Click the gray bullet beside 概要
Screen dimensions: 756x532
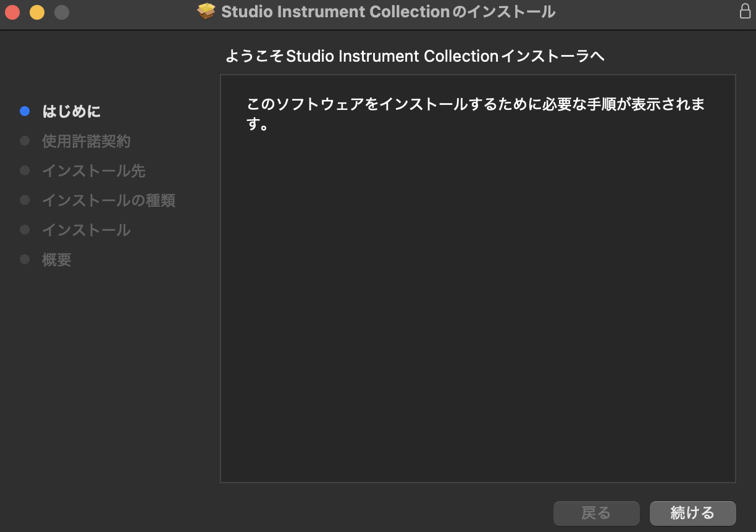25,259
